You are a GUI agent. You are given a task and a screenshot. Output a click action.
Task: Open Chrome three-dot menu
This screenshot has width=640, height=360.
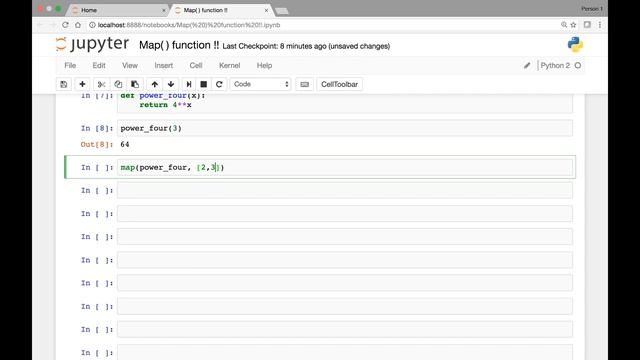point(600,25)
